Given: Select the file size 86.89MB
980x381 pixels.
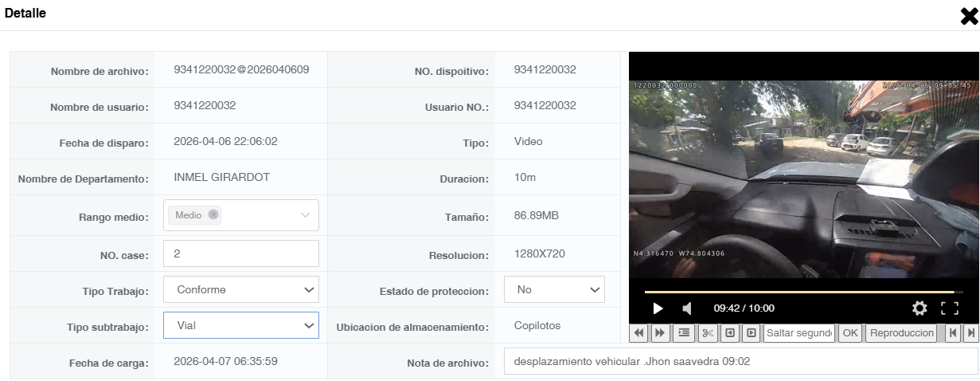Looking at the screenshot, I should click(x=537, y=215).
